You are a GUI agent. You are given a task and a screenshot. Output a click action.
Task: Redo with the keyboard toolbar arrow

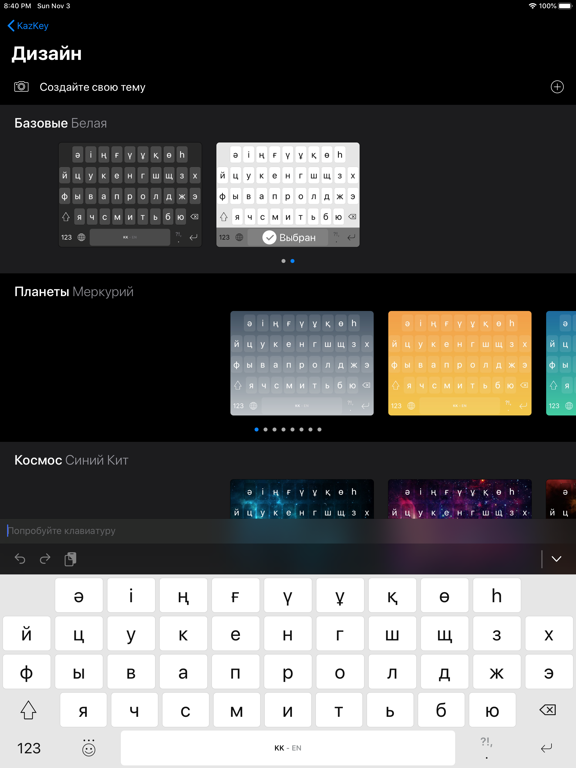click(x=45, y=559)
